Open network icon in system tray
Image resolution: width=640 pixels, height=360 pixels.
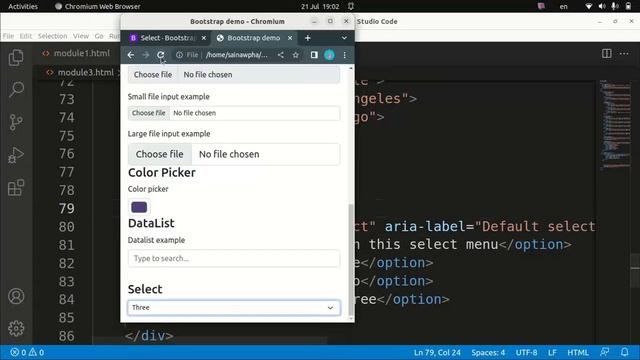tap(588, 6)
